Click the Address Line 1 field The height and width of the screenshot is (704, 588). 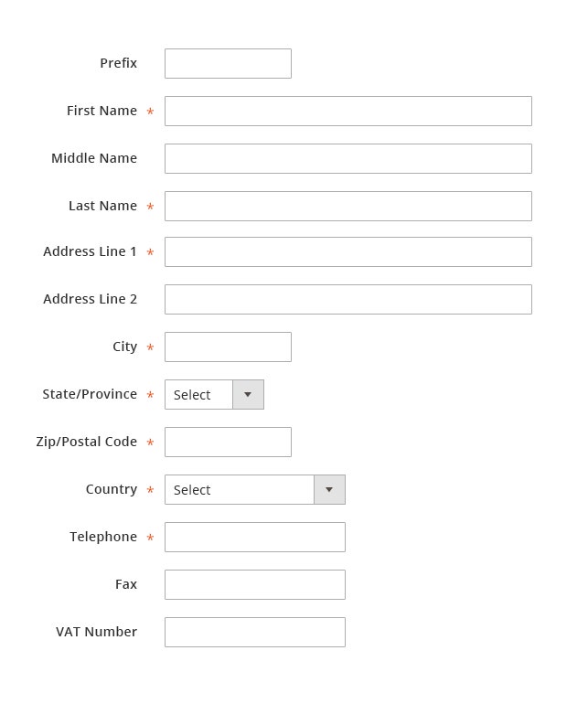pos(347,252)
